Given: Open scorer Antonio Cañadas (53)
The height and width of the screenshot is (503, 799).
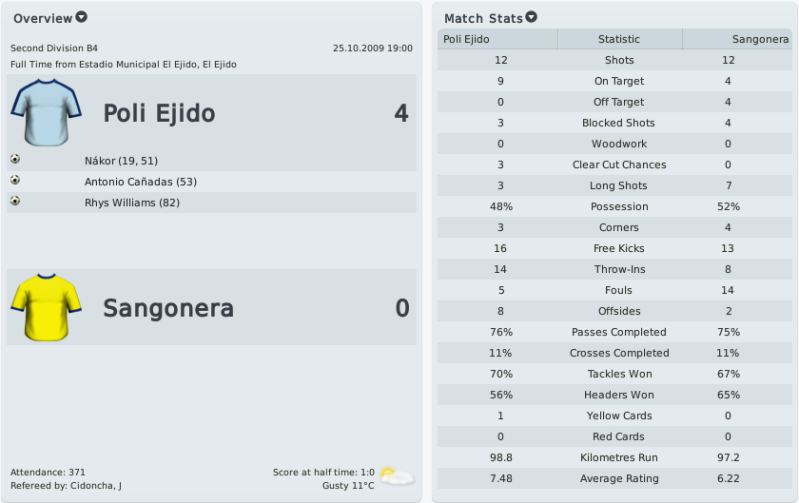Looking at the screenshot, I should [x=141, y=182].
